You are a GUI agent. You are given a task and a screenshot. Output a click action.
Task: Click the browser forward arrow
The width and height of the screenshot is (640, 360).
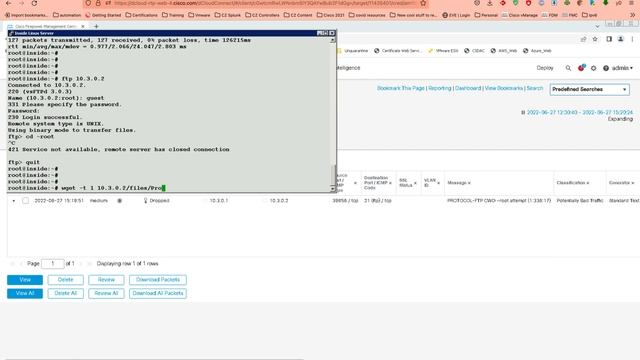[x=22, y=3]
